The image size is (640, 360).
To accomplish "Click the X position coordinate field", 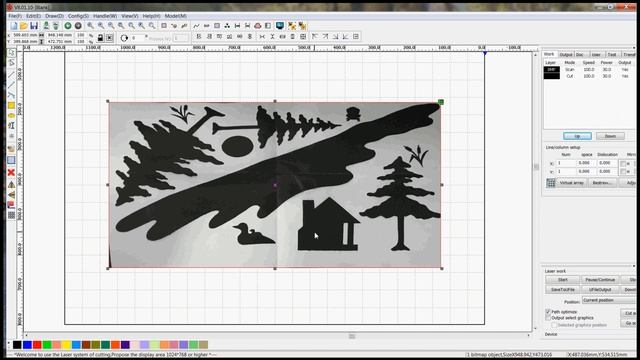I will 25,35.
